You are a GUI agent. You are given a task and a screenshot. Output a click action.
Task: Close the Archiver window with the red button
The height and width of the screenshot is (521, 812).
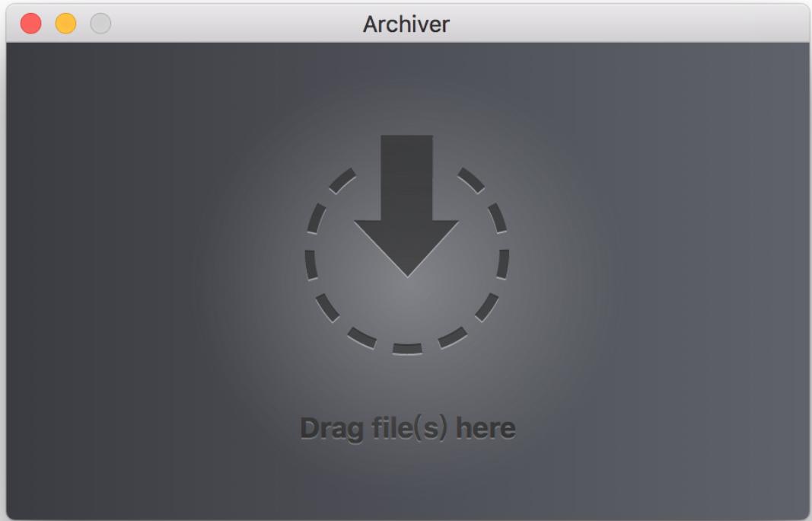point(30,24)
